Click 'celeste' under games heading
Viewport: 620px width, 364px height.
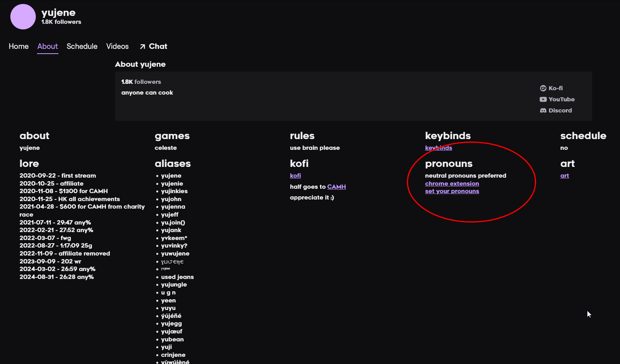166,148
